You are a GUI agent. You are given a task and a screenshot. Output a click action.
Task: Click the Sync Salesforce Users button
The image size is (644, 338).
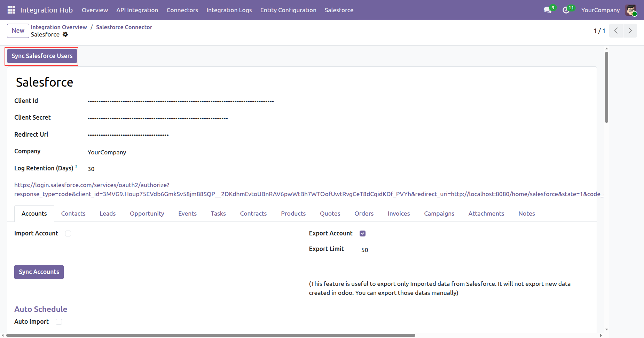[42, 56]
